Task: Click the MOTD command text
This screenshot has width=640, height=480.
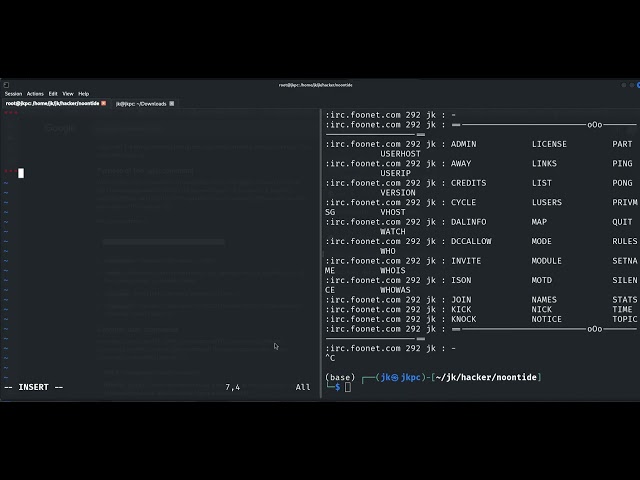Action: point(542,280)
